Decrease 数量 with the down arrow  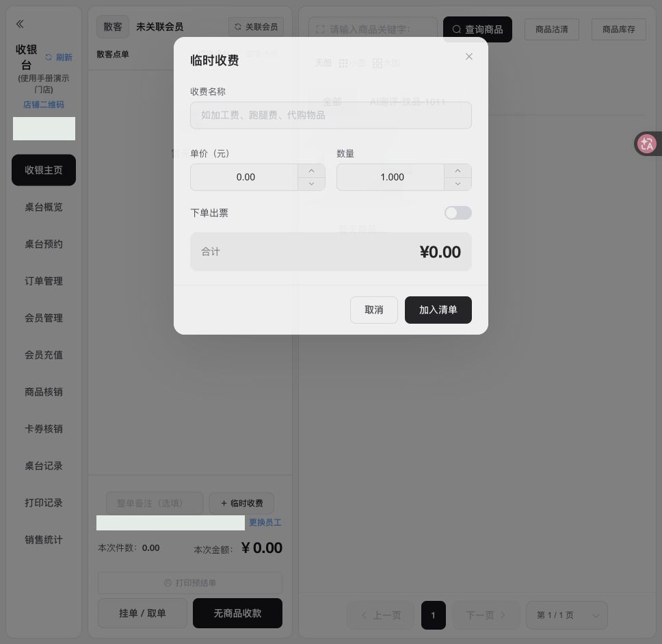click(458, 184)
